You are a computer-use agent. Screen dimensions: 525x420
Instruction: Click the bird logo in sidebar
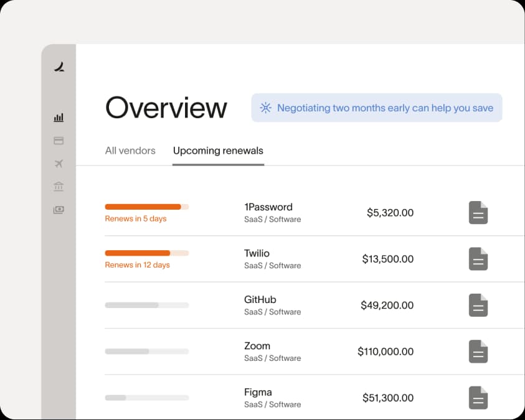[59, 67]
